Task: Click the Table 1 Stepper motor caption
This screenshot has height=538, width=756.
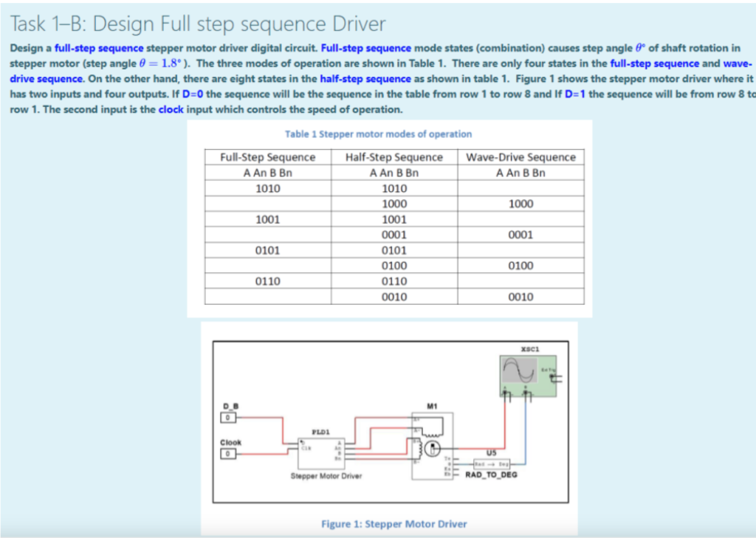Action: [x=378, y=134]
